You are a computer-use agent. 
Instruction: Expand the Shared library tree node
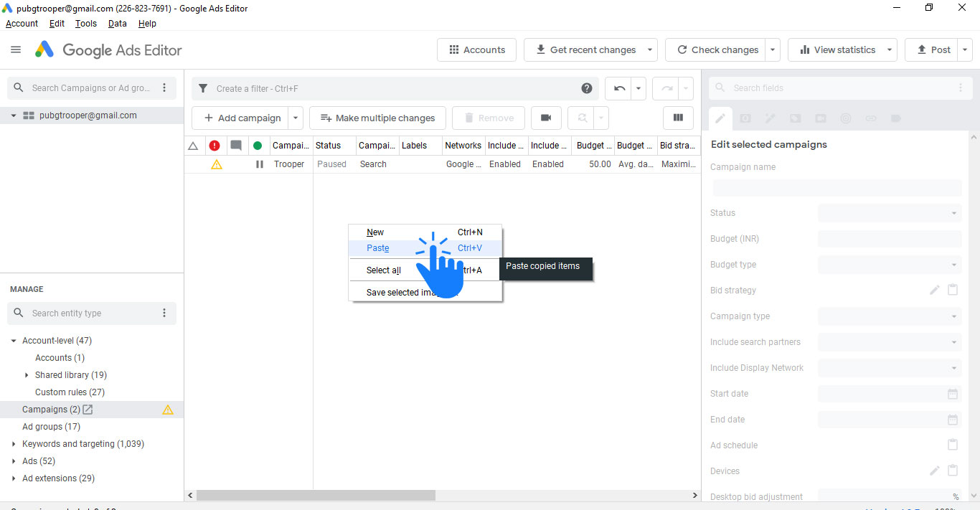coord(27,375)
